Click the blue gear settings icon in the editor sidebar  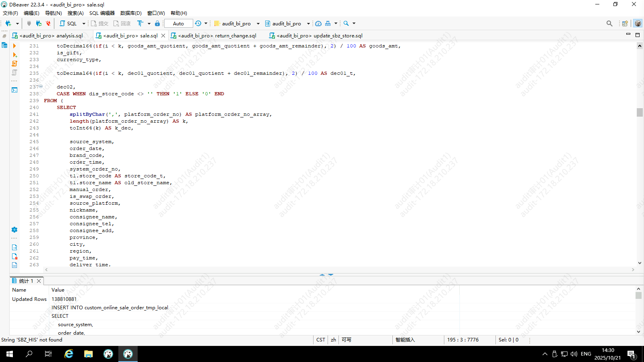coord(14,230)
